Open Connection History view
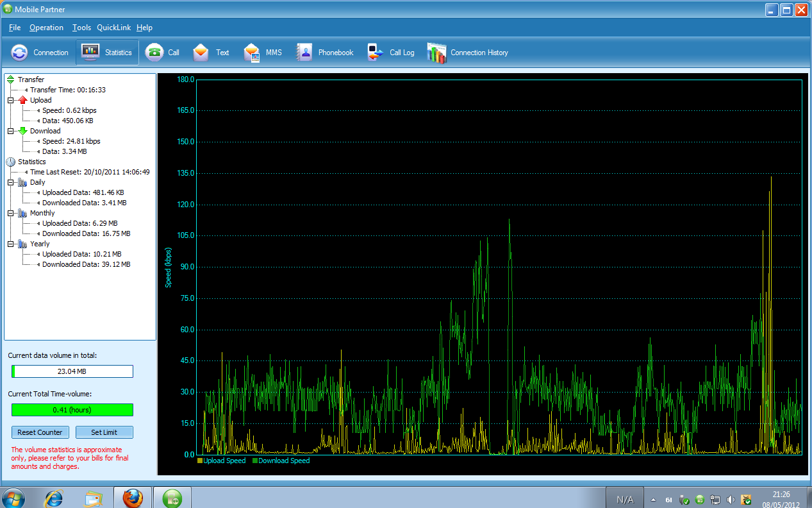Image resolution: width=812 pixels, height=508 pixels. coord(468,53)
